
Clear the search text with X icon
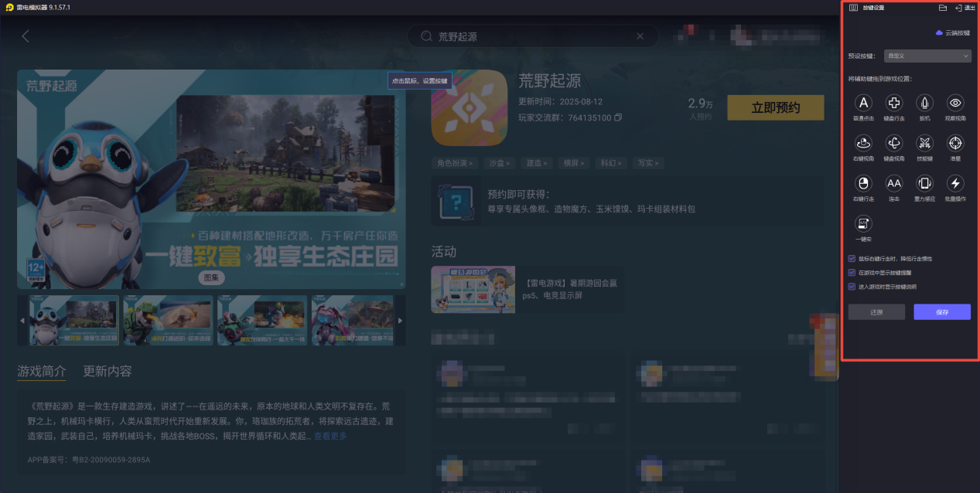pyautogui.click(x=640, y=36)
